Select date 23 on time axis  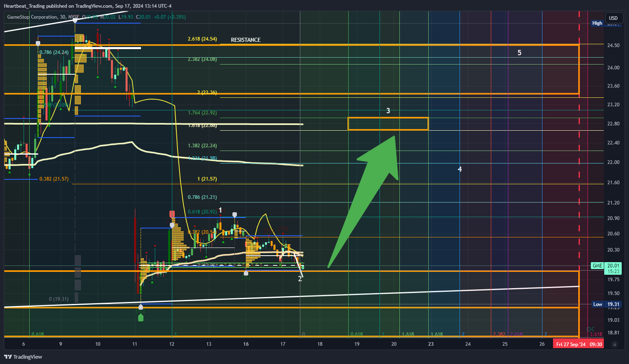tap(431, 344)
